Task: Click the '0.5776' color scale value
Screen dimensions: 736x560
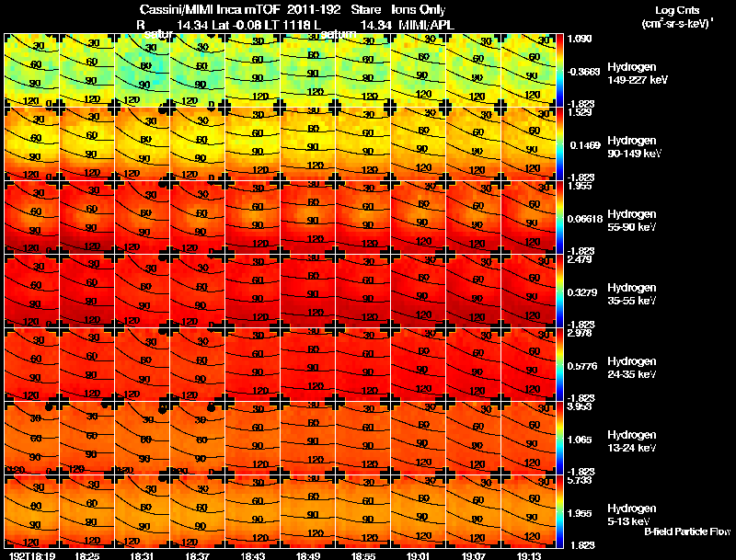Action: (x=582, y=366)
